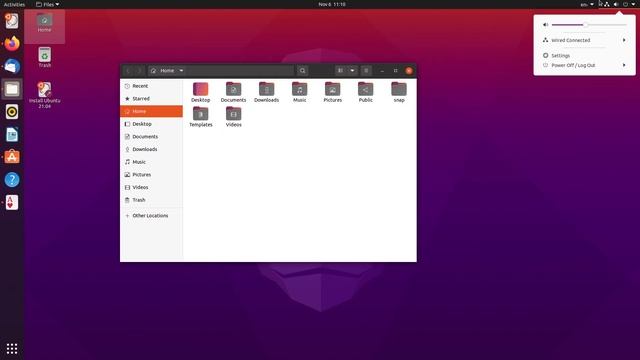Open the clock and calendar panel

point(332,4)
